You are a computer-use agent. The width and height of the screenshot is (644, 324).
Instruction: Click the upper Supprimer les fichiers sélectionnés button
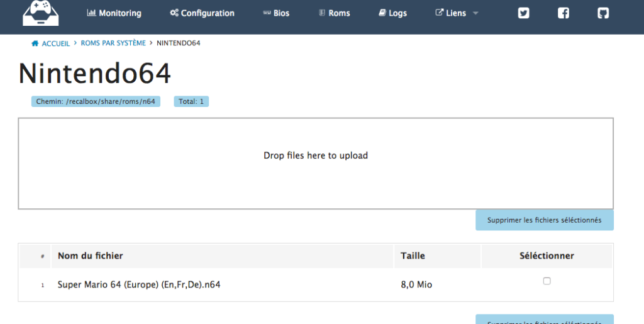[x=544, y=220]
